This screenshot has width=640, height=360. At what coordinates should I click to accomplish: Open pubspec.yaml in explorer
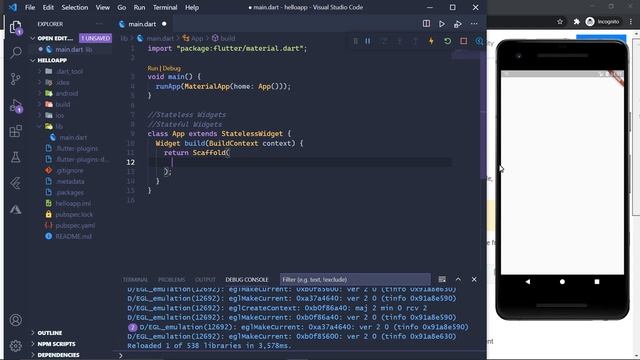pyautogui.click(x=75, y=225)
